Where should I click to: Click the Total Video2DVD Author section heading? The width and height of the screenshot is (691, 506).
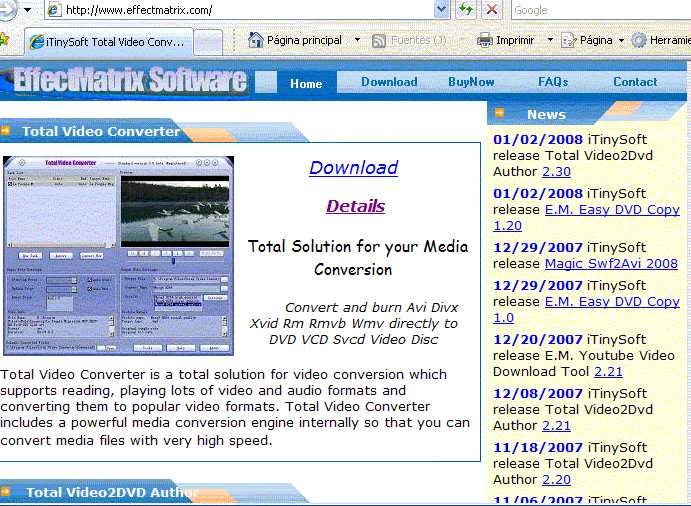[x=112, y=492]
